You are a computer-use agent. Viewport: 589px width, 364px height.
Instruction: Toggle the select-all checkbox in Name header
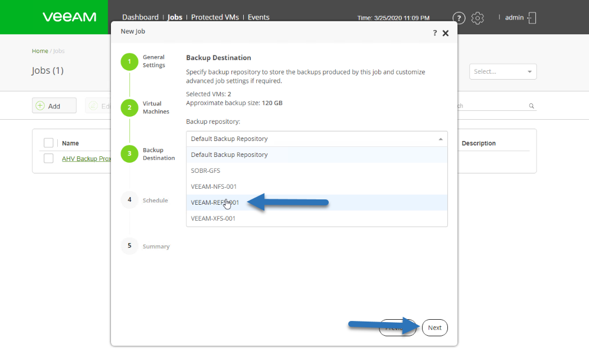48,143
